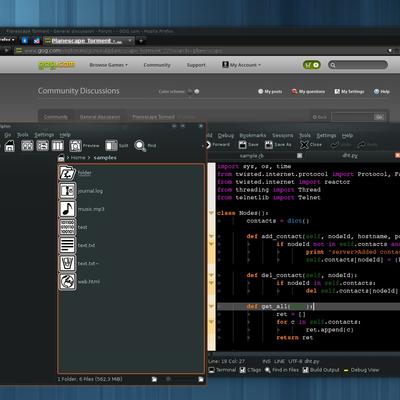Select the text.txt~ backup file
The width and height of the screenshot is (400, 400).
tap(79, 263)
